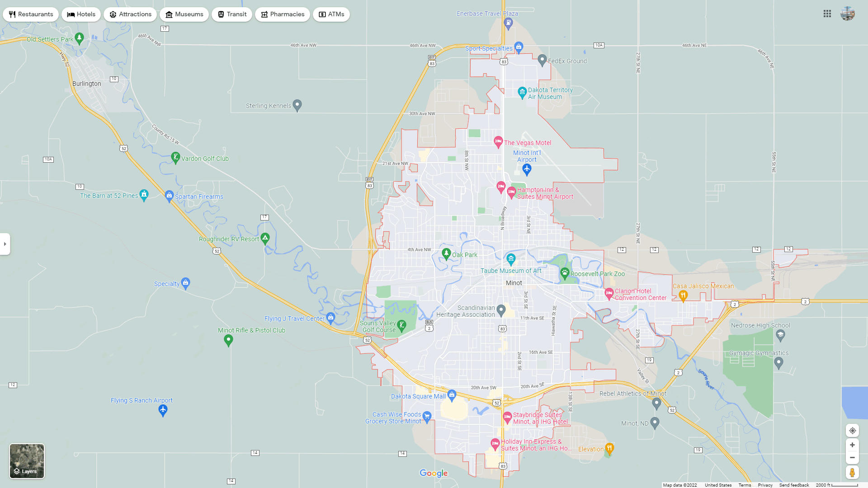Open the ATMs category dropdown chip

click(x=331, y=14)
